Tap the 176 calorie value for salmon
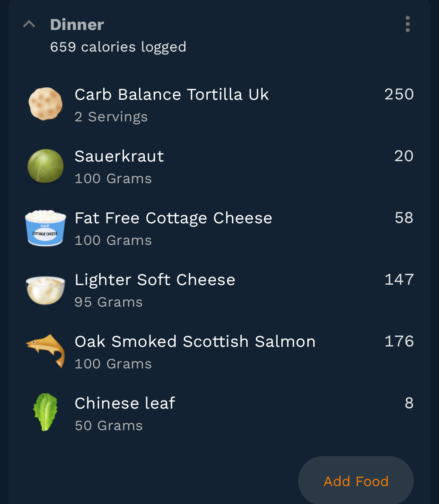Image resolution: width=439 pixels, height=504 pixels. (399, 341)
